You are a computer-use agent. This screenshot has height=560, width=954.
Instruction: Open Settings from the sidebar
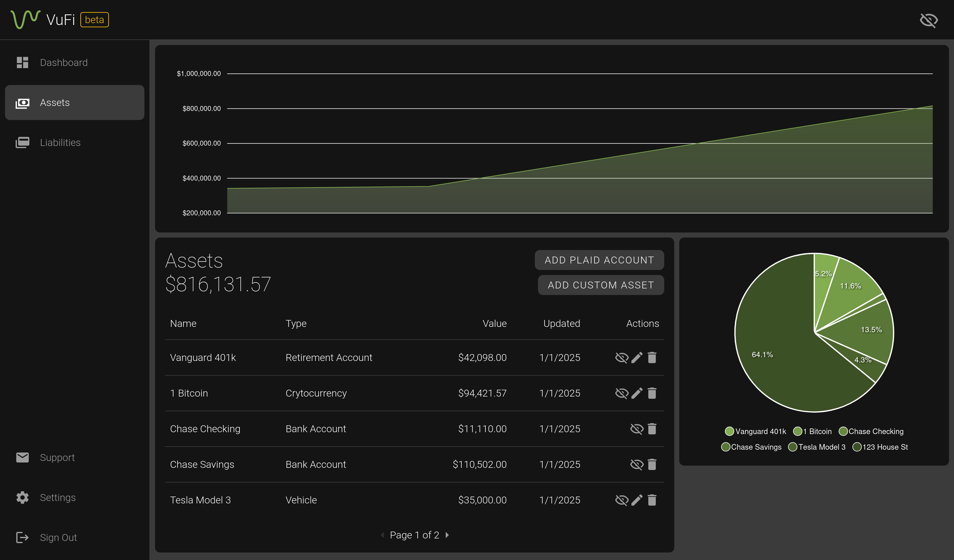[x=75, y=497]
